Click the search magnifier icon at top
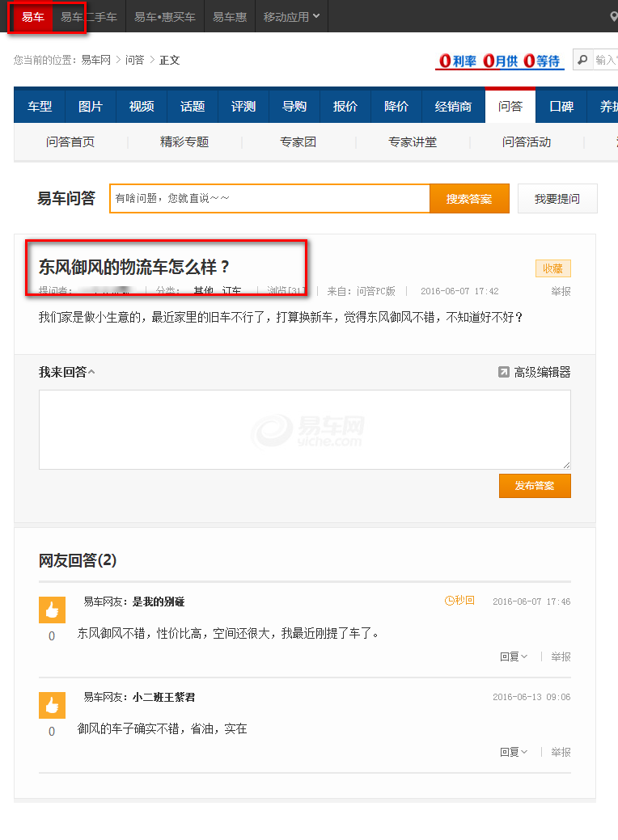 [582, 60]
